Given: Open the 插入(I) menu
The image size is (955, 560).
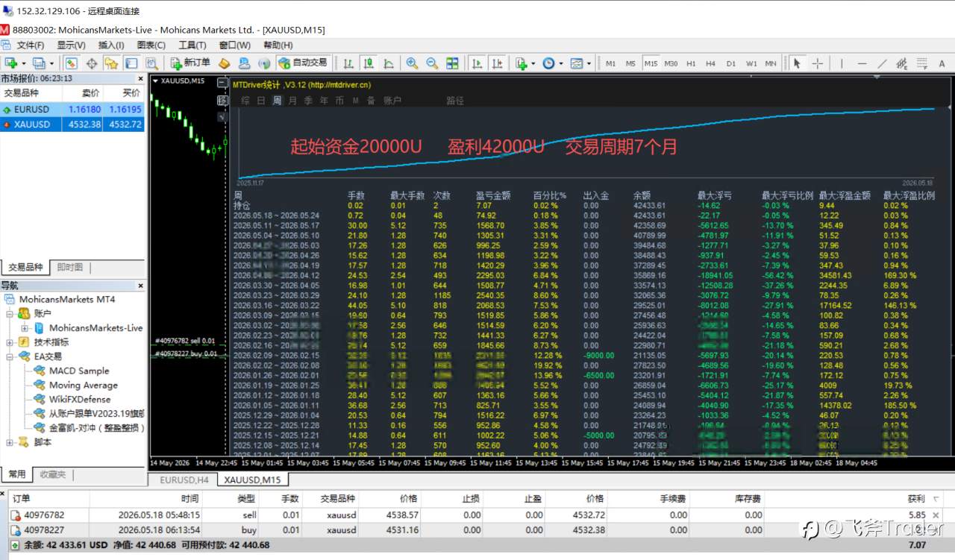Looking at the screenshot, I should (x=111, y=45).
